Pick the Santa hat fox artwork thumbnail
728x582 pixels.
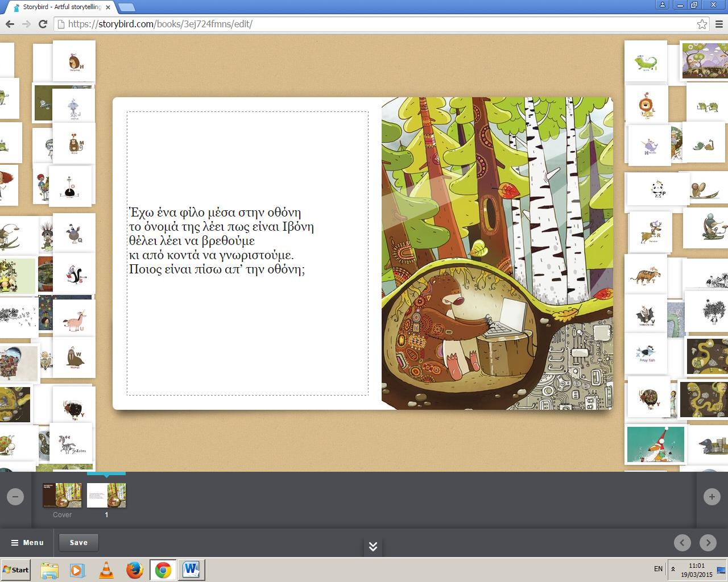pos(656,445)
